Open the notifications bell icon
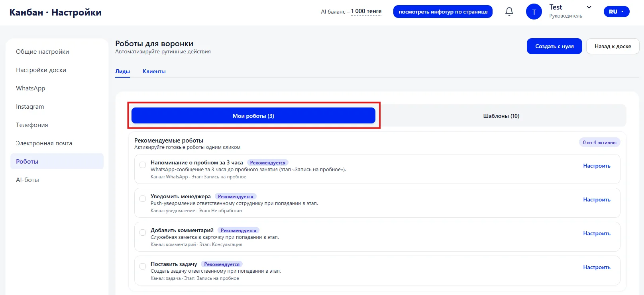 point(509,12)
